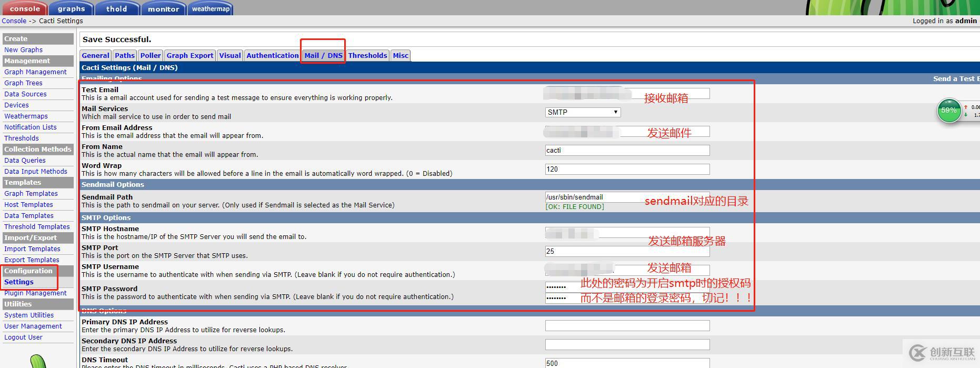This screenshot has width=980, height=368.
Task: Open Devices in the sidebar
Action: tap(16, 105)
